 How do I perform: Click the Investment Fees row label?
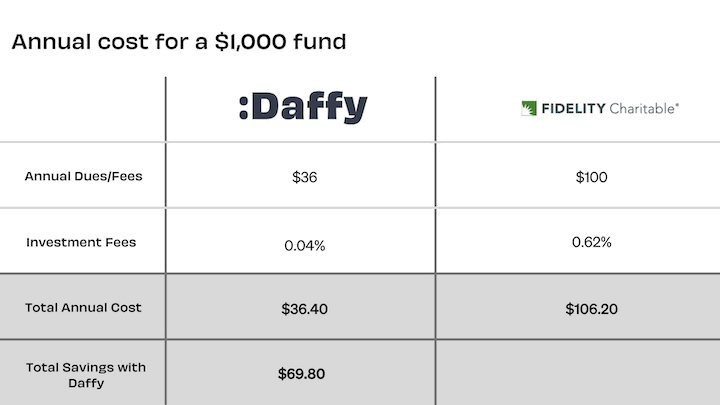click(81, 242)
